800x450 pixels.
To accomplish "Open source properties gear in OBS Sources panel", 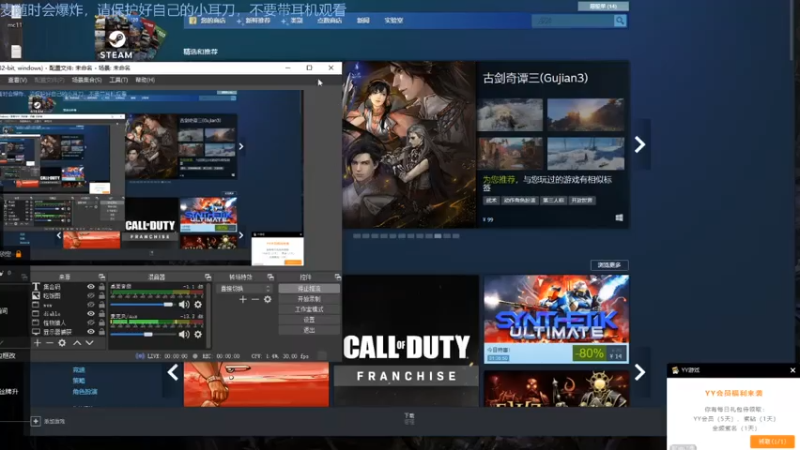I will (x=62, y=343).
